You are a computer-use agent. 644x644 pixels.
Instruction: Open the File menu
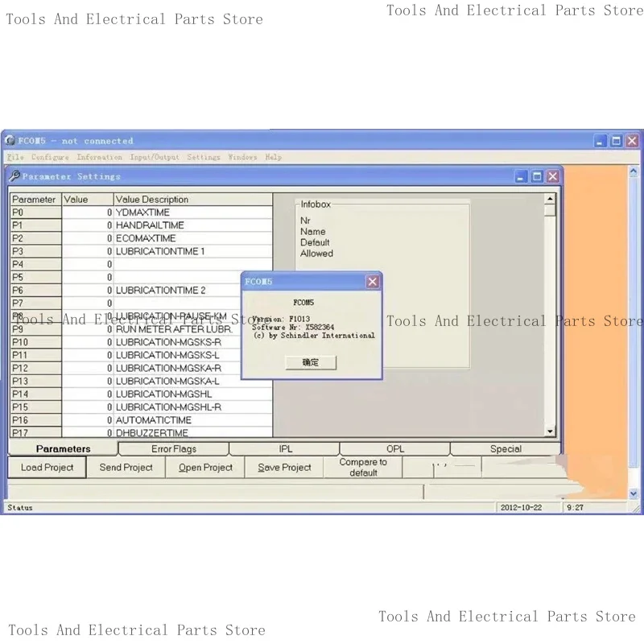pos(15,157)
